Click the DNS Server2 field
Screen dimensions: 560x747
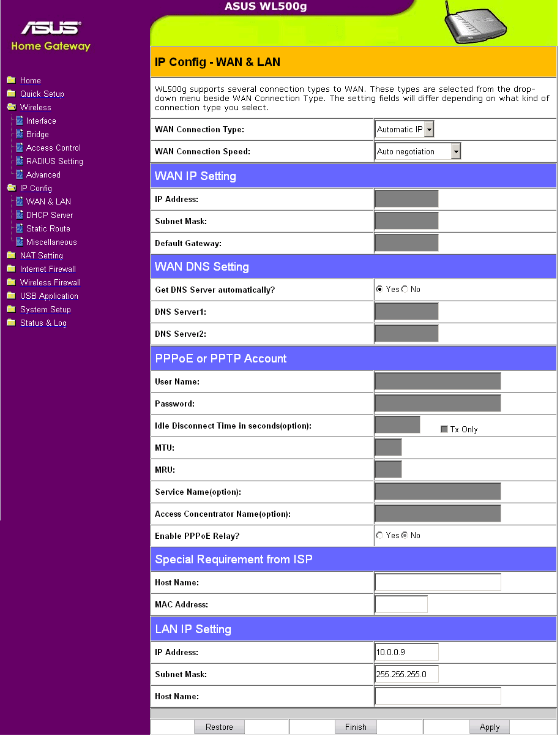(407, 334)
